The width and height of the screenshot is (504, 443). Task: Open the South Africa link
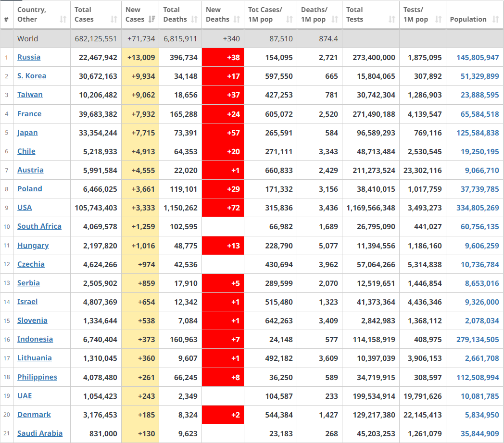pos(39,226)
